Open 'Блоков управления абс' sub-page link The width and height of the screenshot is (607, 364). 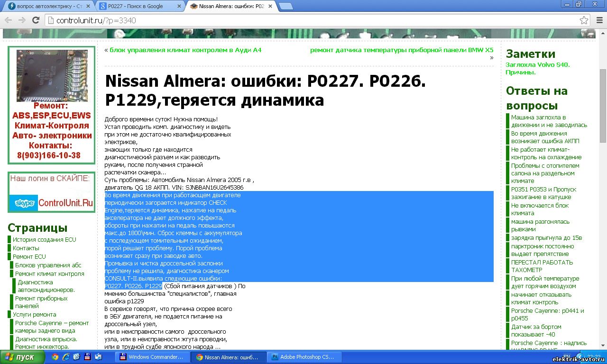coord(48,265)
